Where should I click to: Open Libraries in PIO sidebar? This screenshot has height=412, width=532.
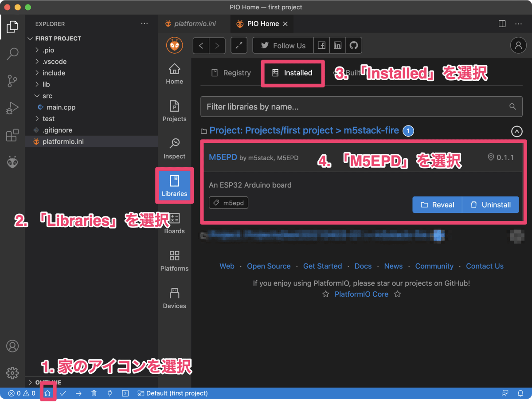point(175,186)
